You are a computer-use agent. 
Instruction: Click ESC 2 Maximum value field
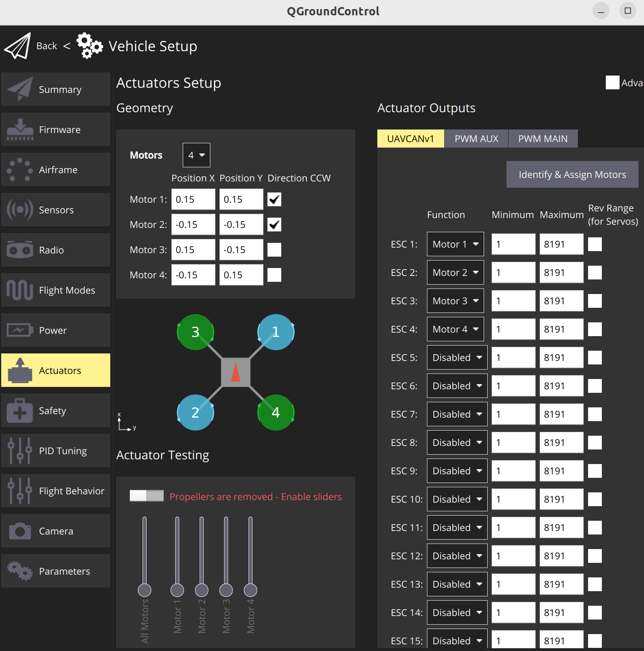click(x=562, y=273)
